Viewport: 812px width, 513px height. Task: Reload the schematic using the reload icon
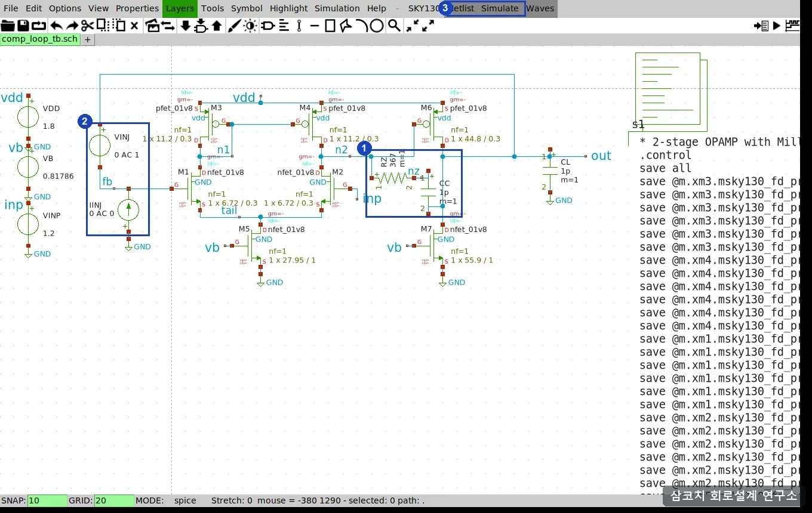tap(39, 26)
